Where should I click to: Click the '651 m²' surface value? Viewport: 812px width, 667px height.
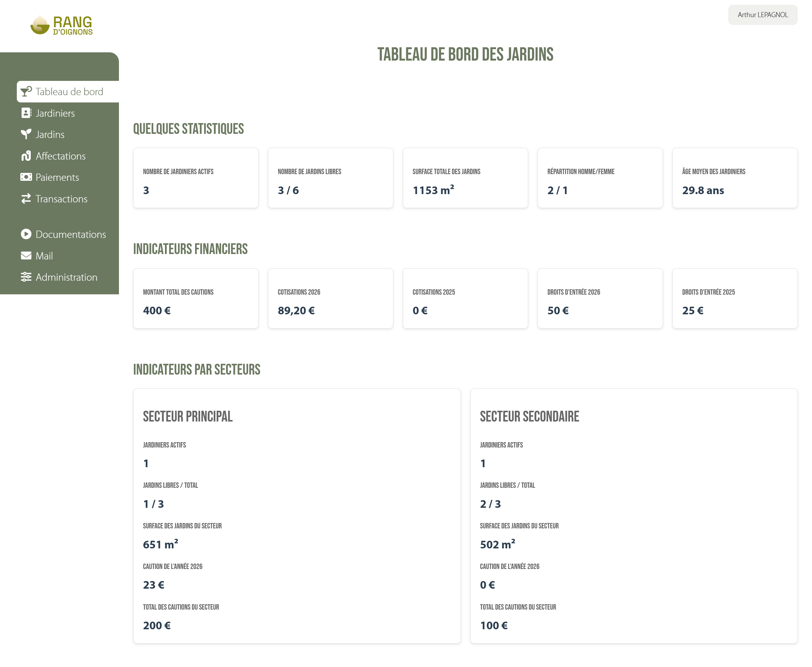tap(160, 544)
